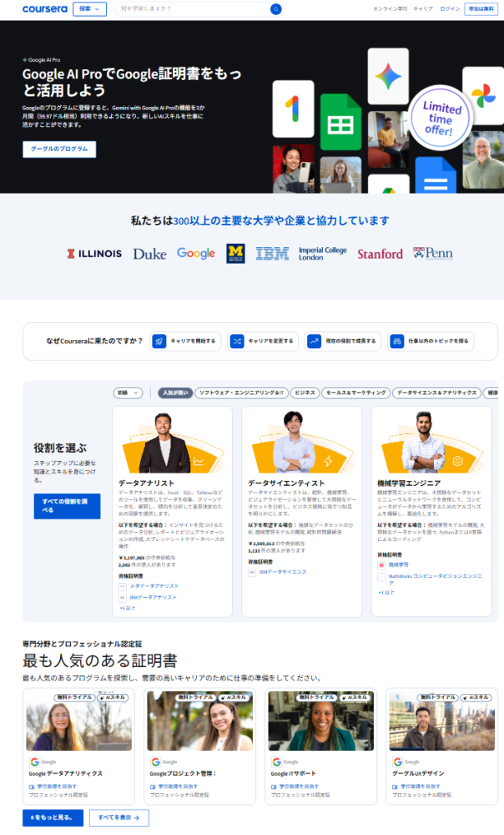Screen dimensions: 504x835
Task: Select キャリアを開始する rocket option
Action: pos(186,341)
